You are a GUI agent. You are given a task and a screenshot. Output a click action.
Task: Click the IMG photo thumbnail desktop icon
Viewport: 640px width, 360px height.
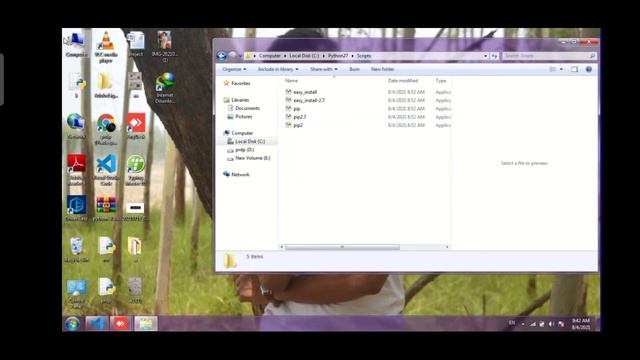click(x=164, y=47)
